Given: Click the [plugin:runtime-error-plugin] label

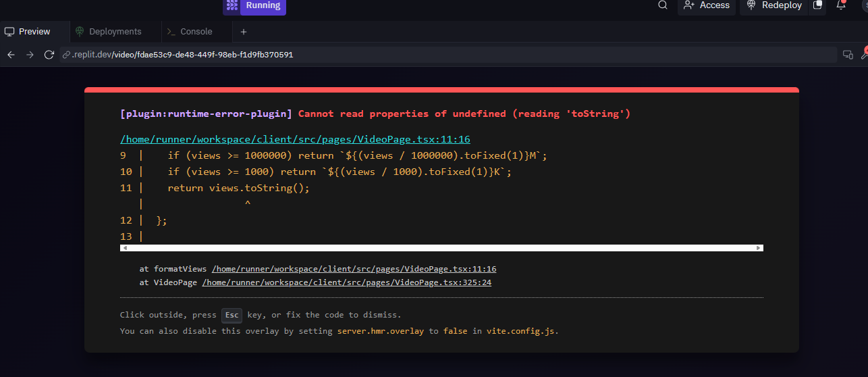Looking at the screenshot, I should pyautogui.click(x=206, y=114).
